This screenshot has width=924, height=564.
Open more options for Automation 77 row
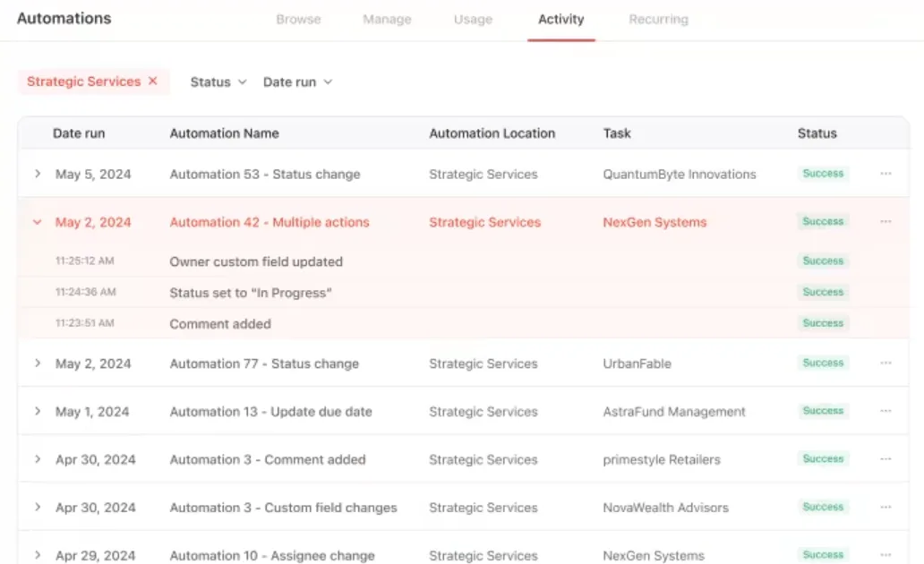(x=885, y=363)
